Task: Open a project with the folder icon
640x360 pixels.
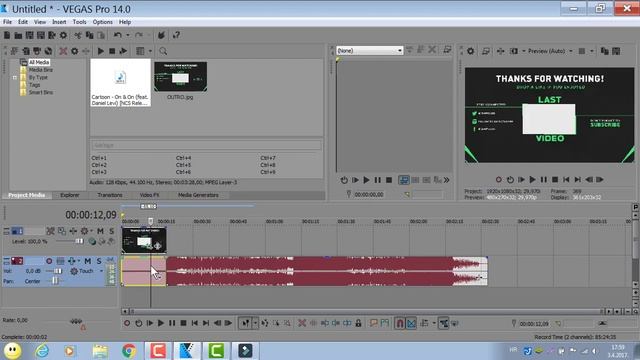Action: pos(18,36)
